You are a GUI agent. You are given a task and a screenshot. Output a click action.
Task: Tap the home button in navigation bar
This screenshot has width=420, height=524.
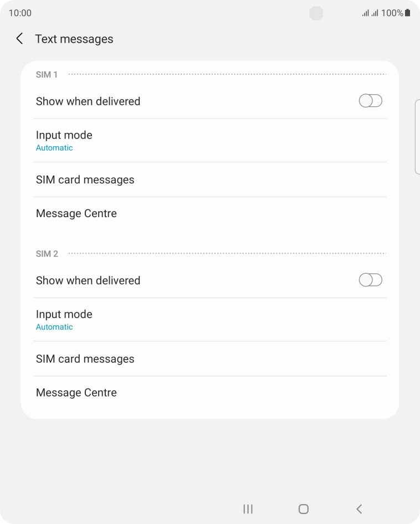point(303,509)
